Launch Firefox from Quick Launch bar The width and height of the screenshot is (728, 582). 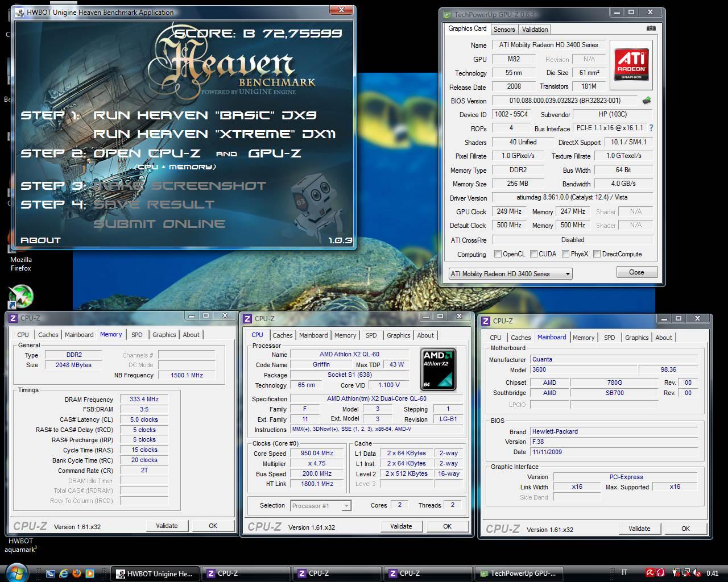(x=77, y=573)
